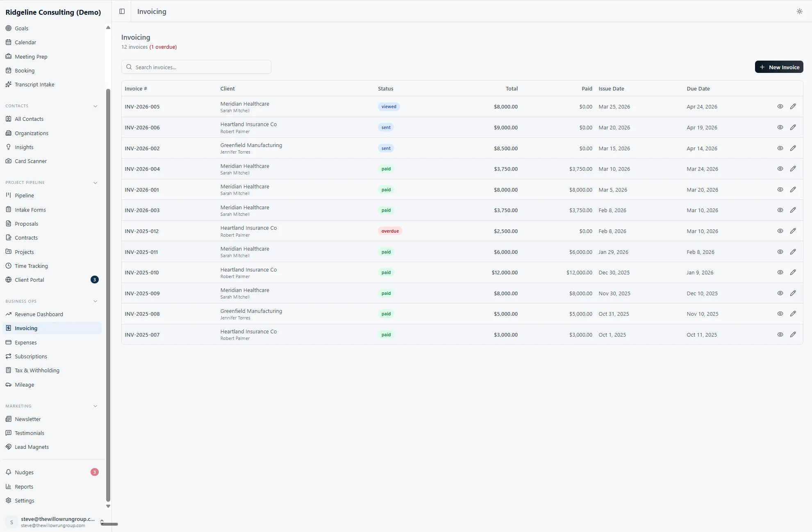The image size is (812, 532).
Task: Collapse the BUSINESS OPS group
Action: pos(96,301)
